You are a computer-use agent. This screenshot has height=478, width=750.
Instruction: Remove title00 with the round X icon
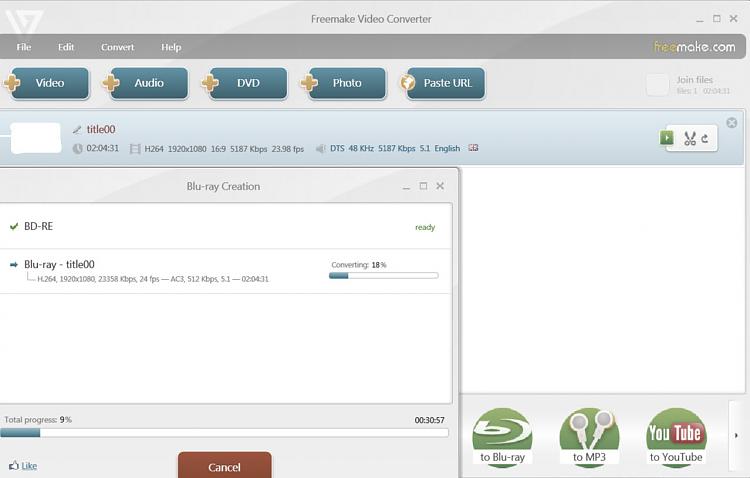point(732,122)
